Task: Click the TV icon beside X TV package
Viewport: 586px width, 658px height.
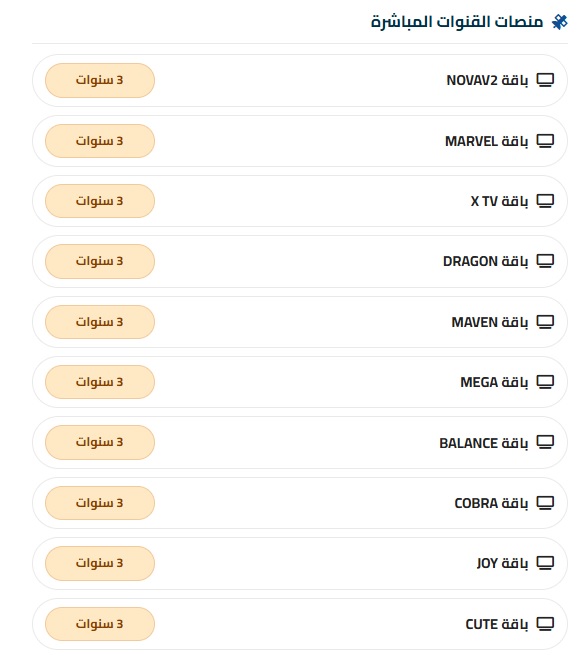Action: pyautogui.click(x=545, y=201)
